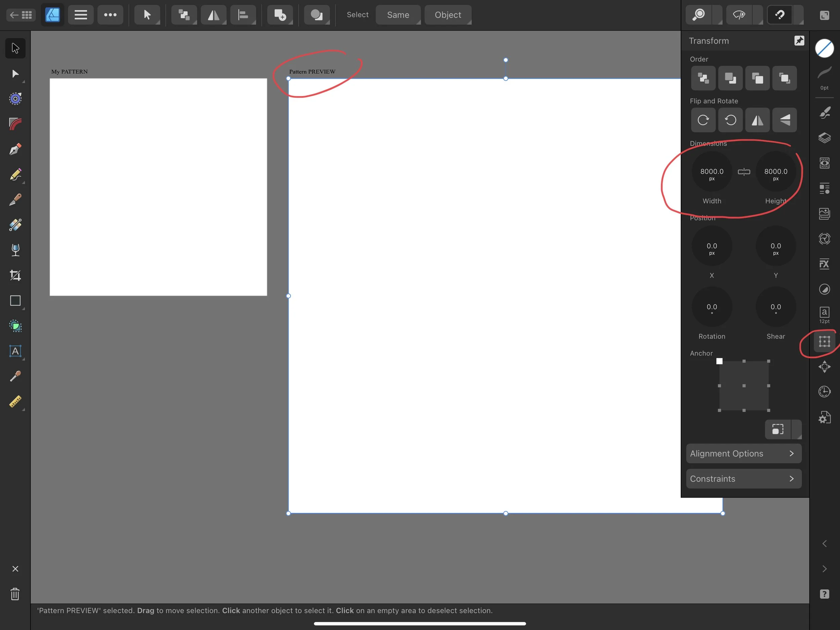Open the FX effects panel
The height and width of the screenshot is (630, 840).
[825, 264]
